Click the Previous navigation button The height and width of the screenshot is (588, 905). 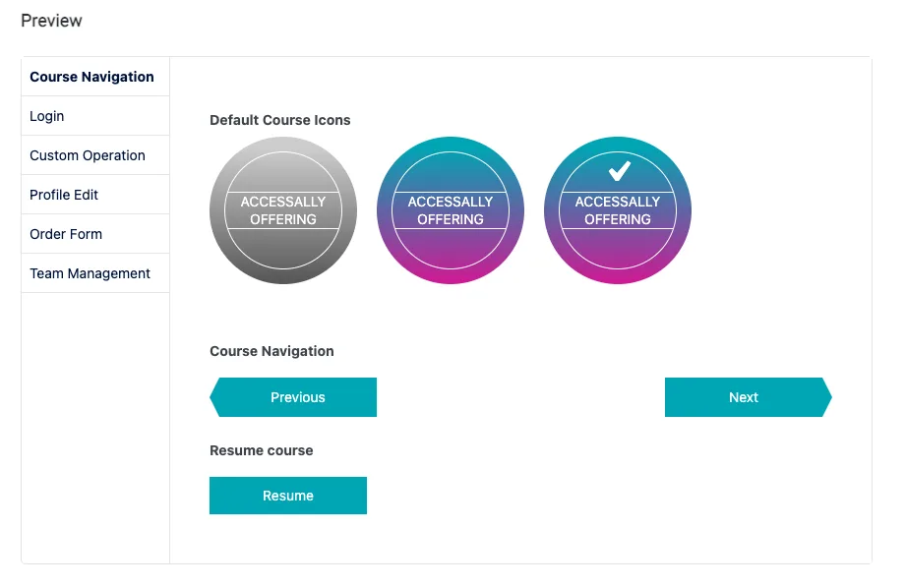coord(293,397)
